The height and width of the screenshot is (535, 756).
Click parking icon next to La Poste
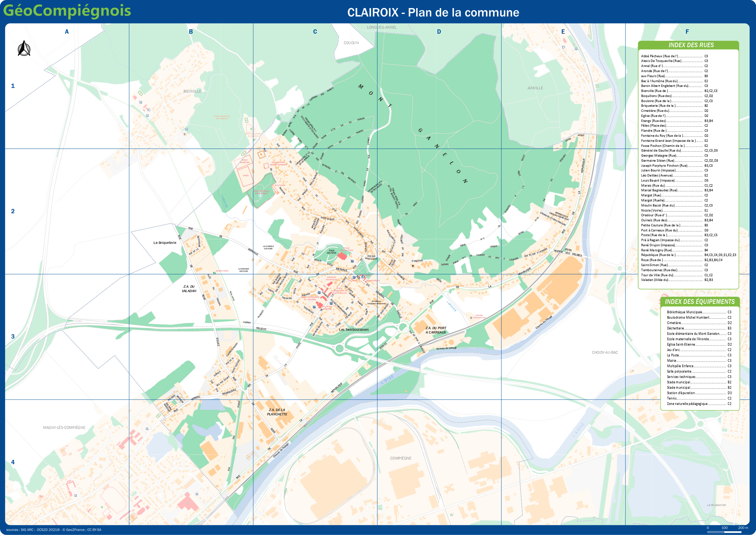(354, 277)
